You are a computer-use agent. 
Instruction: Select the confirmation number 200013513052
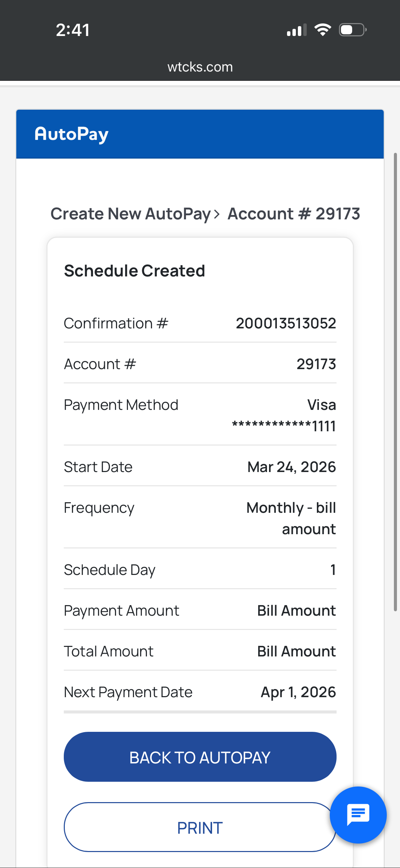286,323
